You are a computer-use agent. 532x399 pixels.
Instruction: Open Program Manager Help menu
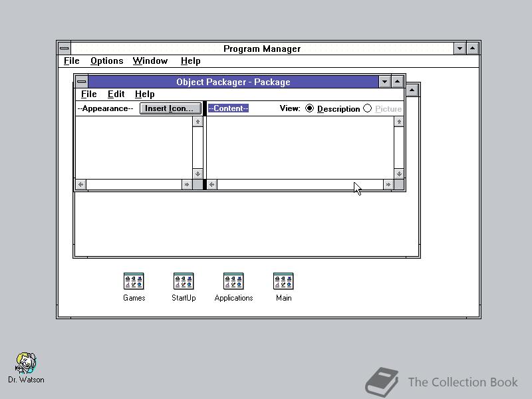190,61
